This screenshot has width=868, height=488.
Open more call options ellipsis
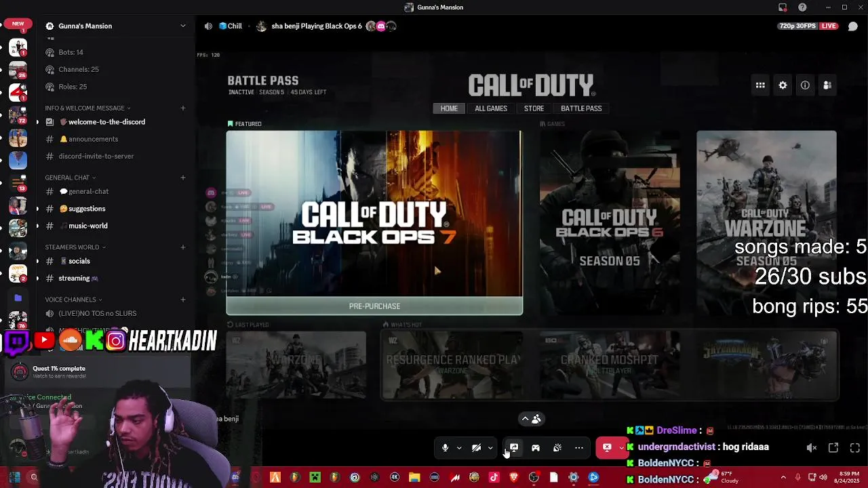click(x=579, y=447)
